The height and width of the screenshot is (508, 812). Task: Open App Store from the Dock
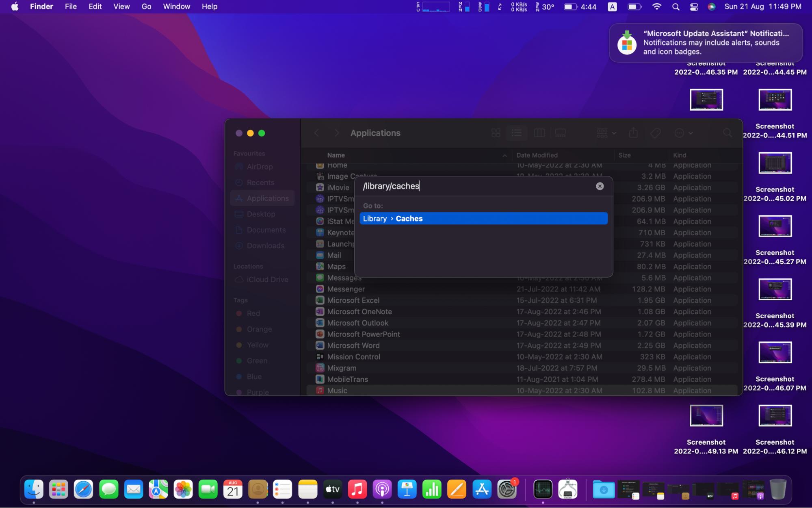pos(482,489)
